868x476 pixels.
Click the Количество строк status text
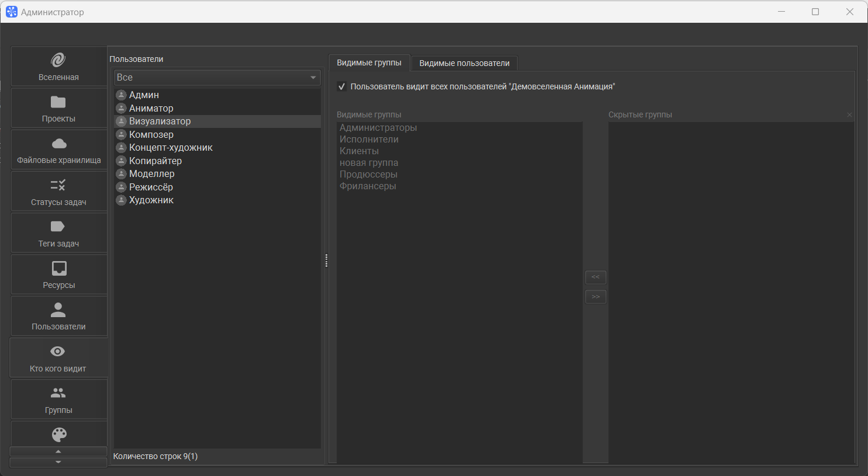tap(155, 456)
